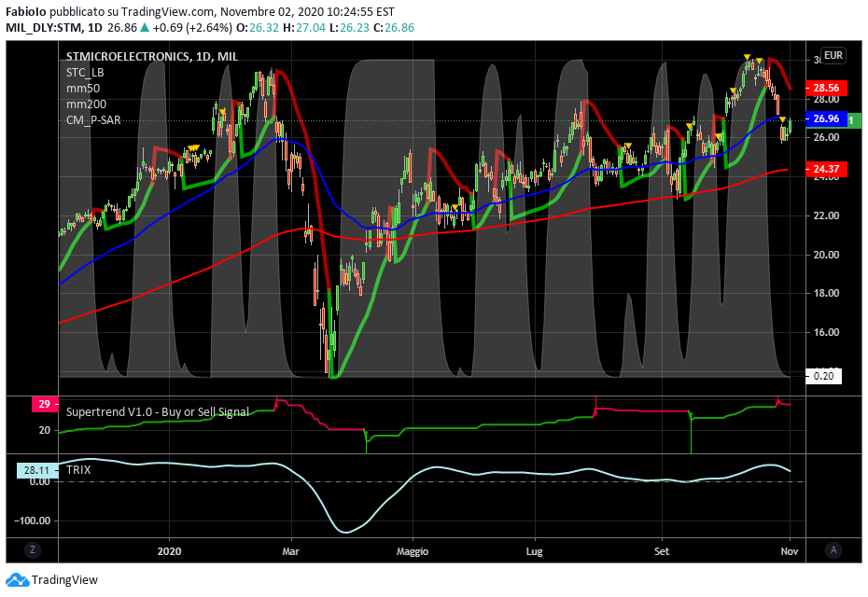Click the Mar time axis label
This screenshot has width=868, height=597.
tap(290, 551)
